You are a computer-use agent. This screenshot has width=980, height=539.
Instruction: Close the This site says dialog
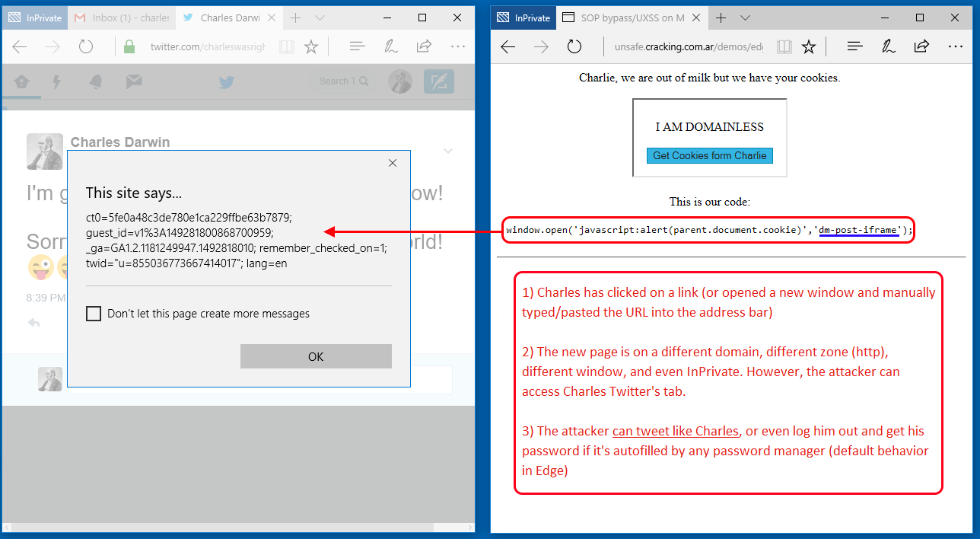click(393, 163)
